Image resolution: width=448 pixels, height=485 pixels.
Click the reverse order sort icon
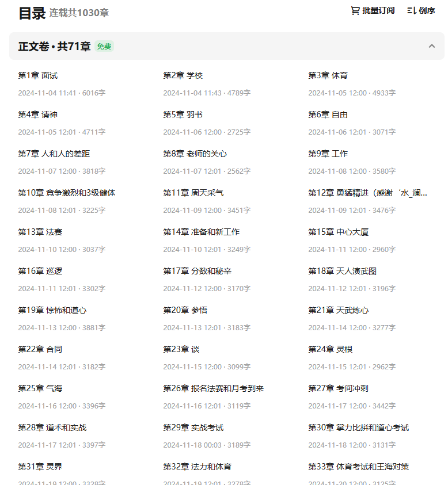pyautogui.click(x=412, y=10)
